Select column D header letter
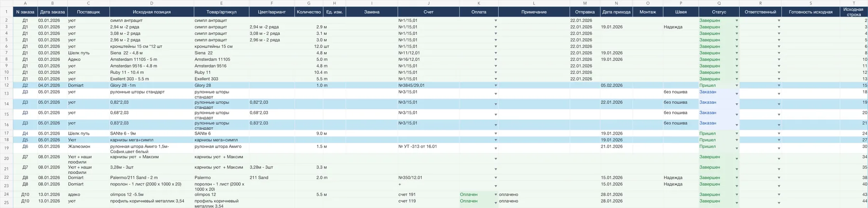Screen dimensions: 868x208 tap(151, 3)
